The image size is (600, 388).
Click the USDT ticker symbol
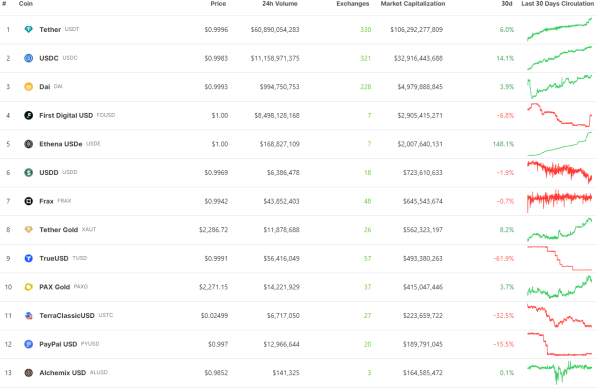tap(72, 29)
